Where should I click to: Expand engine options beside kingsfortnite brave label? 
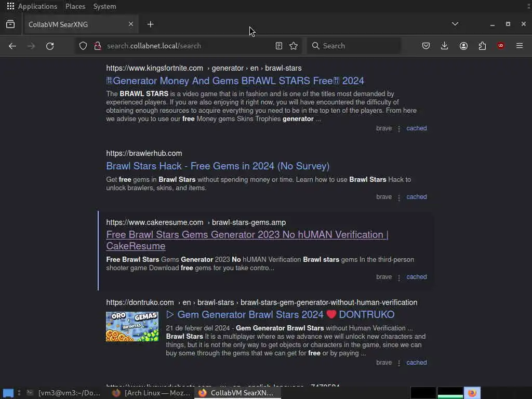pos(399,129)
